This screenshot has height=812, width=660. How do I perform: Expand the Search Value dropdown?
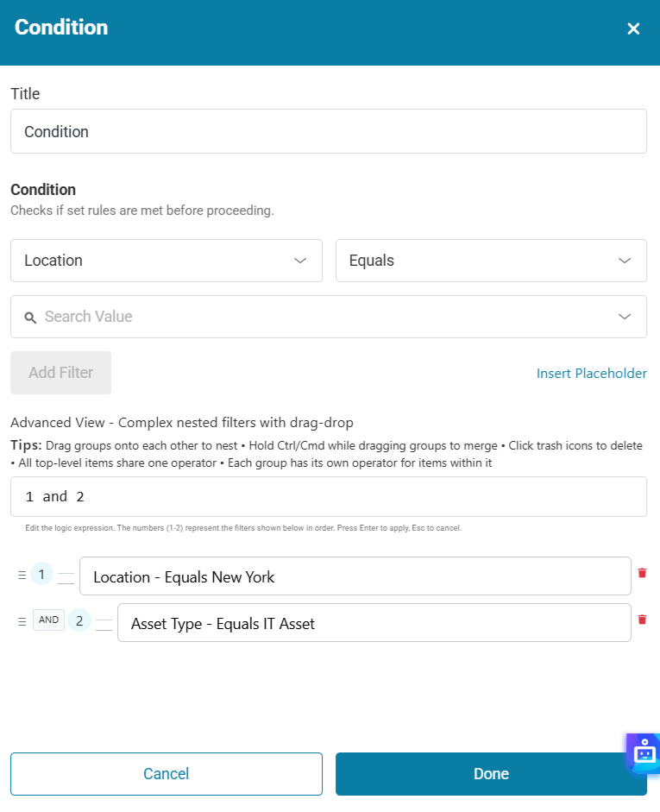click(x=625, y=317)
